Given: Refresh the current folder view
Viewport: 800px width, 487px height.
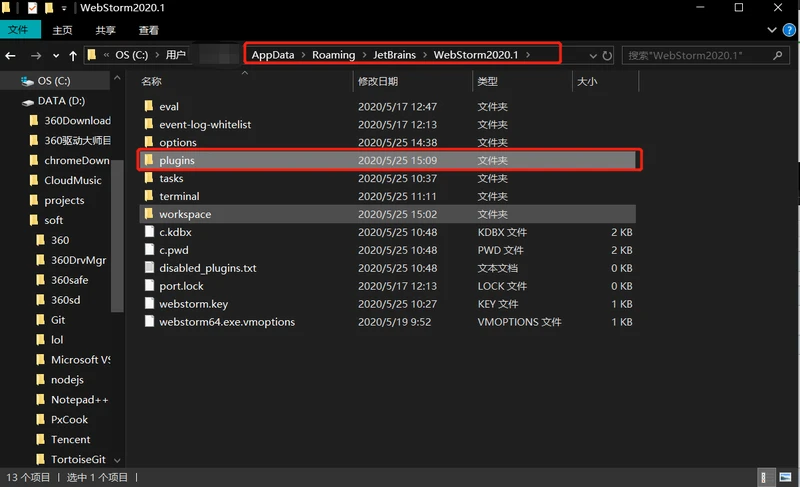Looking at the screenshot, I should pyautogui.click(x=607, y=55).
